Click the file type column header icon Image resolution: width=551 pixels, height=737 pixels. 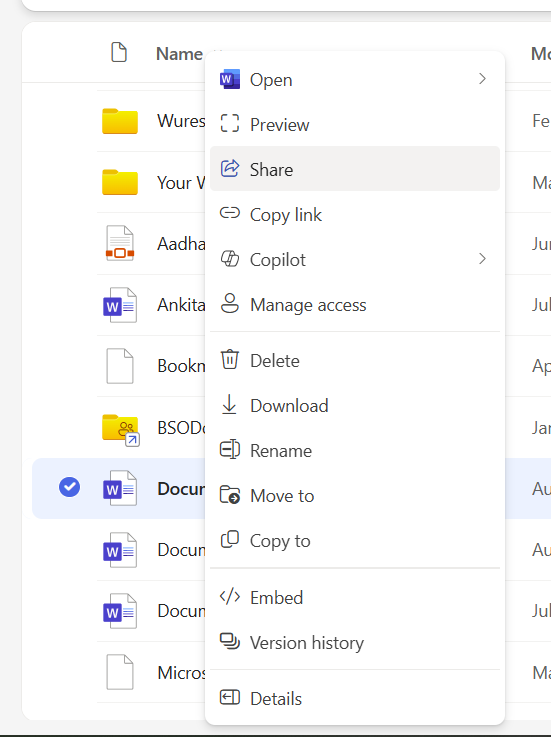point(119,52)
